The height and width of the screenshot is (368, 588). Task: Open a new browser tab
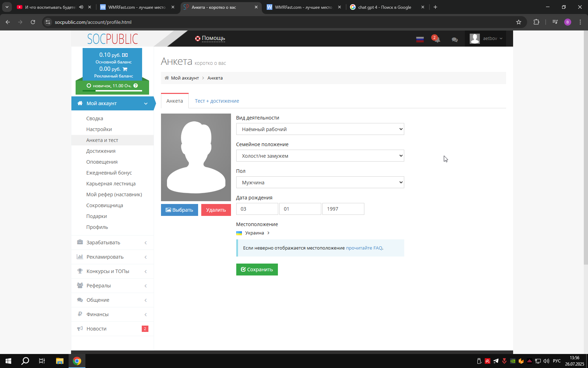point(435,7)
